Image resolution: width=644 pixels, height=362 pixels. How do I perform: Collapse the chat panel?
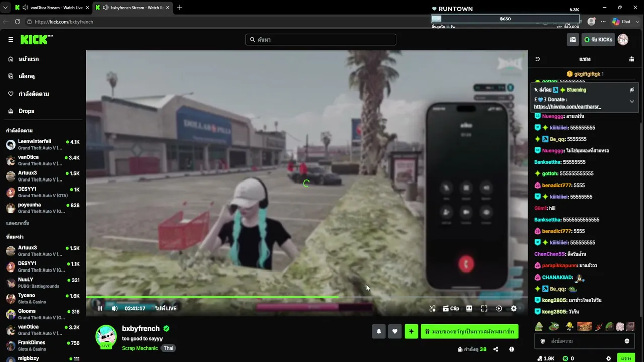click(x=538, y=59)
